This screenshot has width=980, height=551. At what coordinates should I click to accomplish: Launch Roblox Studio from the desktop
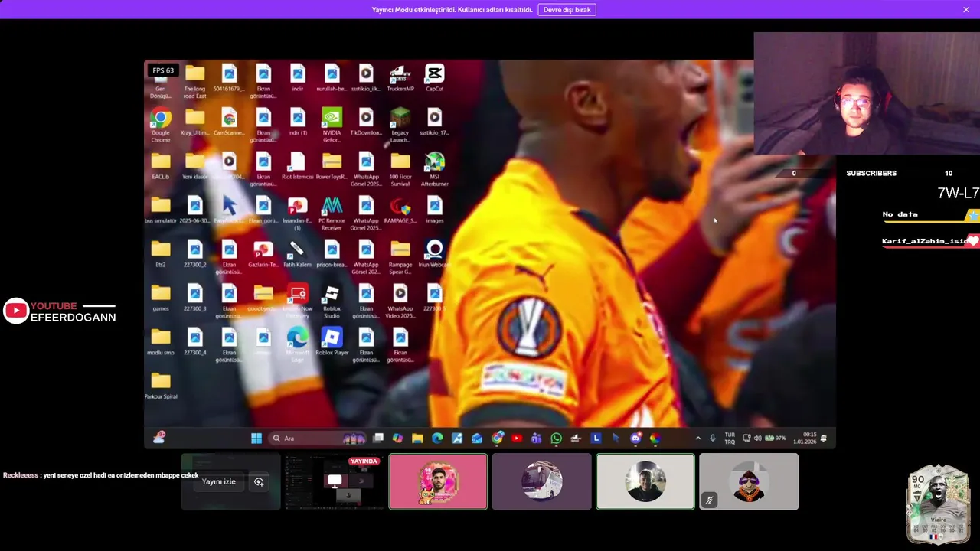[332, 302]
